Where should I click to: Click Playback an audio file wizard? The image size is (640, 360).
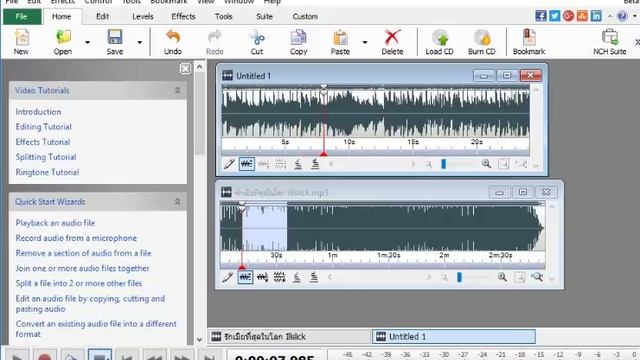coord(55,223)
